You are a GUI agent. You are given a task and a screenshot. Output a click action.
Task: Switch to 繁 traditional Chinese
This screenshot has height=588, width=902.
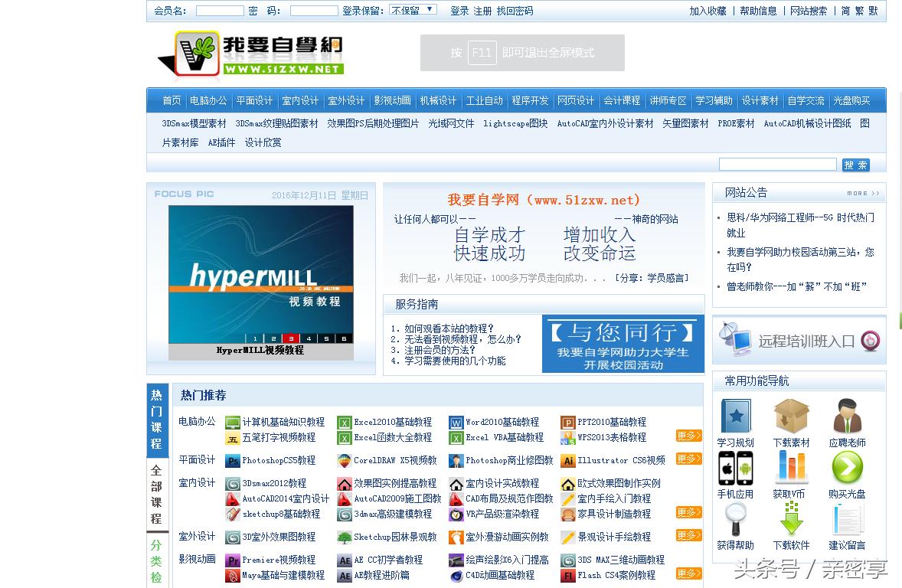point(859,11)
